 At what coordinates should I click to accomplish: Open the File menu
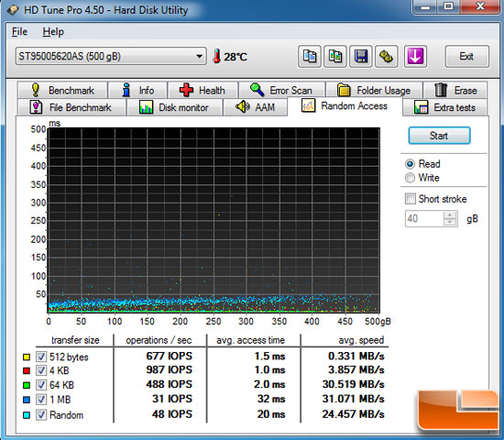[x=19, y=31]
